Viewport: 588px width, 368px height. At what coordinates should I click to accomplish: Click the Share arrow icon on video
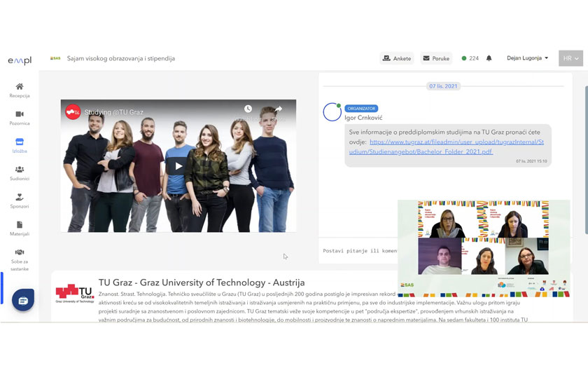pos(279,109)
